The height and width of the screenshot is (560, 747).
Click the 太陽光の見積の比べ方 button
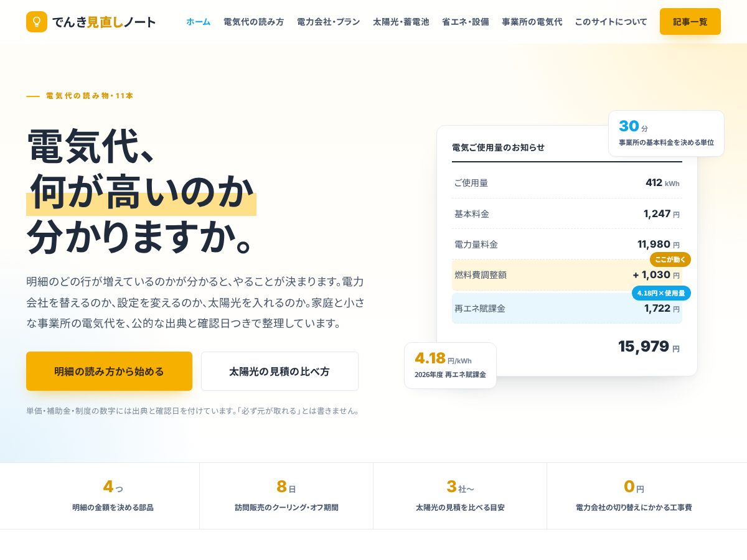(x=280, y=371)
